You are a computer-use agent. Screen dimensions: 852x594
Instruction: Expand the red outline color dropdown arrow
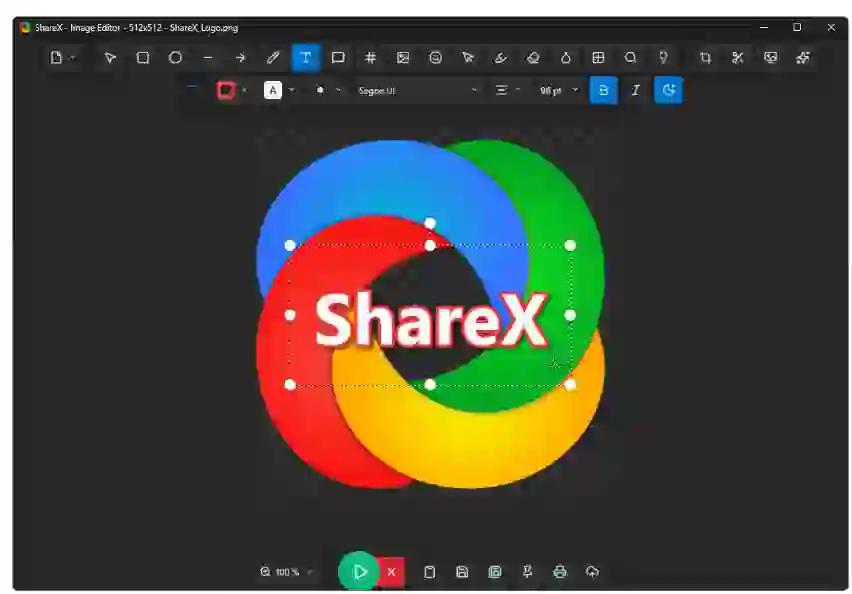point(245,90)
